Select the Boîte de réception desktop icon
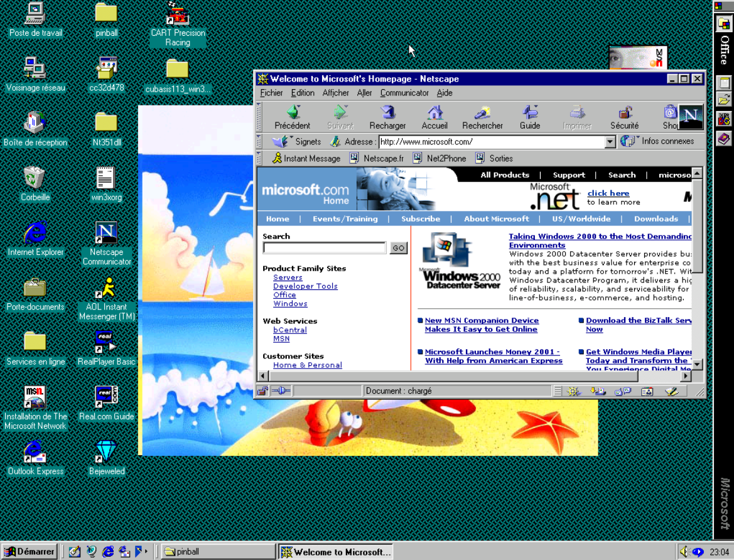 (x=35, y=129)
